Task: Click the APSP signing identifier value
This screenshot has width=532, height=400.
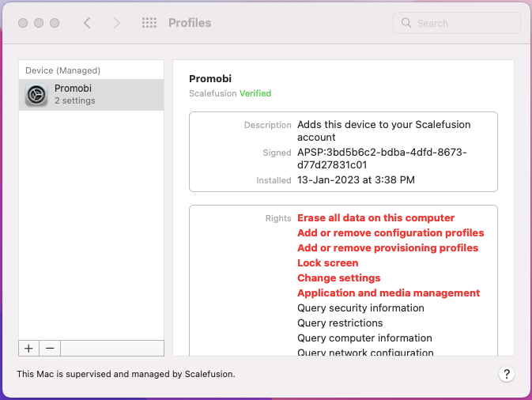Action: 382,158
